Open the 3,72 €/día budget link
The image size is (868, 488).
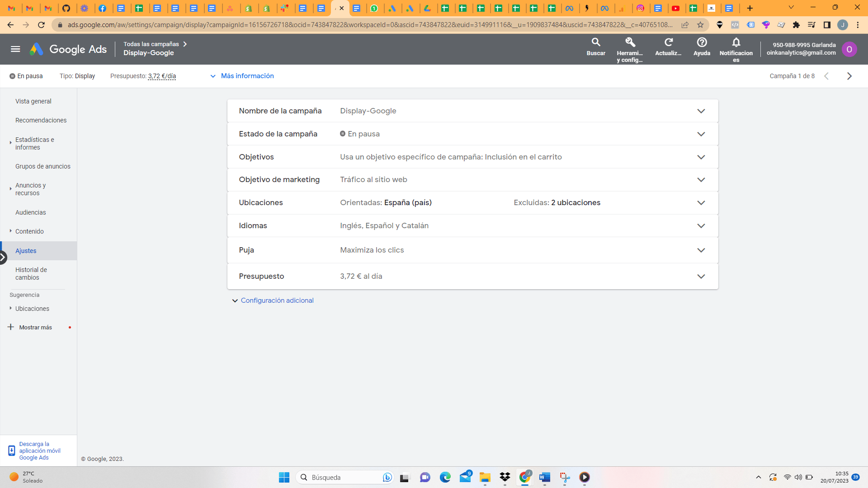(162, 76)
